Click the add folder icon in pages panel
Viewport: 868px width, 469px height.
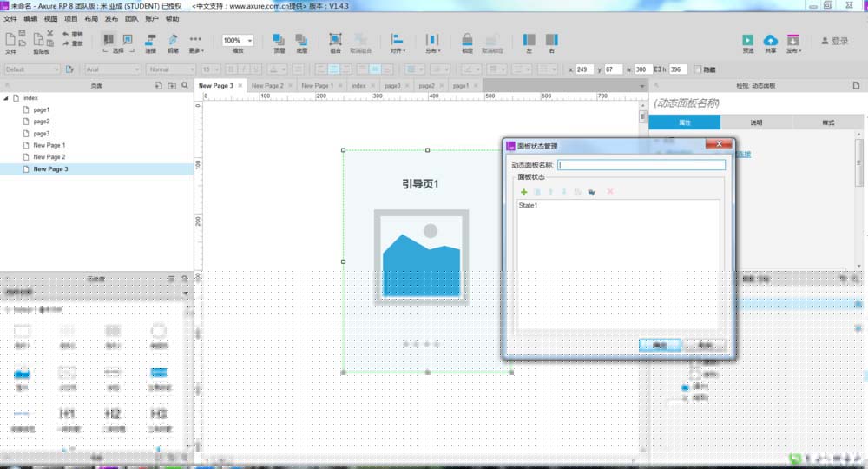click(x=172, y=85)
